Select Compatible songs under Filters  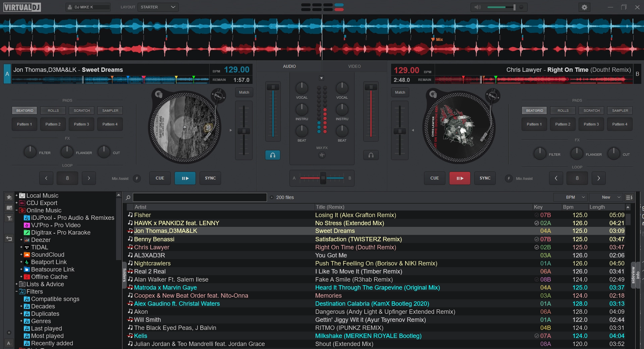click(x=55, y=299)
